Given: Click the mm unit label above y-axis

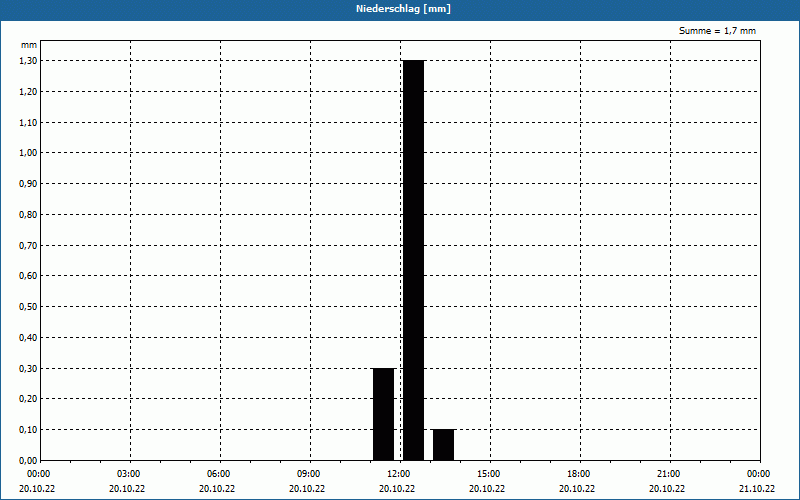Looking at the screenshot, I should pos(29,45).
